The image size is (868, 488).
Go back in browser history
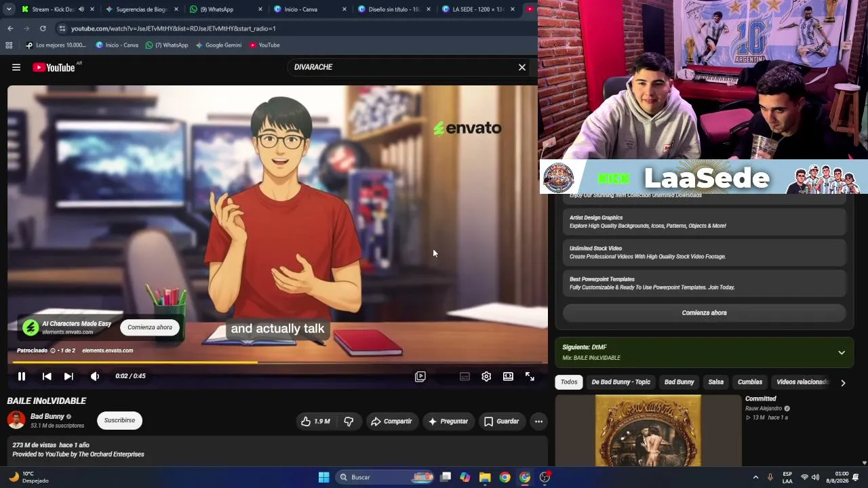10,28
